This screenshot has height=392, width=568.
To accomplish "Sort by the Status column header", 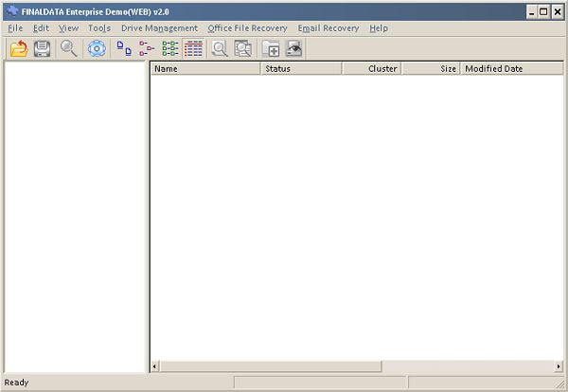I will coord(301,68).
